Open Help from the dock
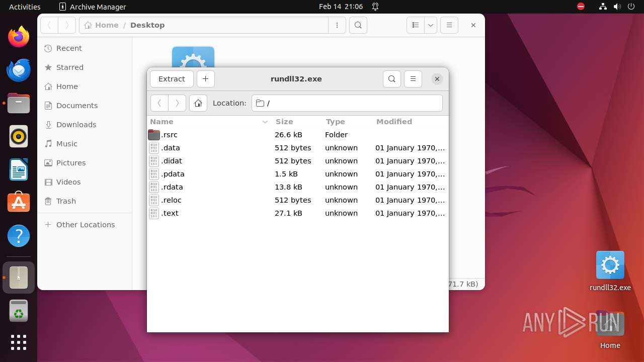The height and width of the screenshot is (362, 644). click(x=19, y=236)
